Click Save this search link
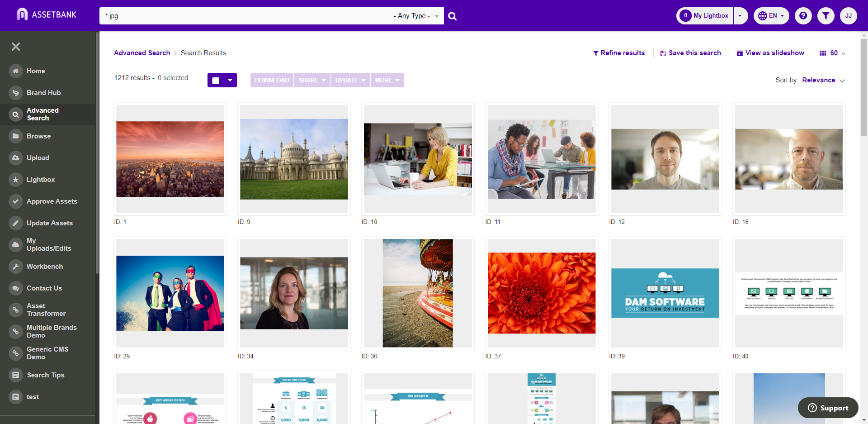This screenshot has height=424, width=868. point(690,53)
